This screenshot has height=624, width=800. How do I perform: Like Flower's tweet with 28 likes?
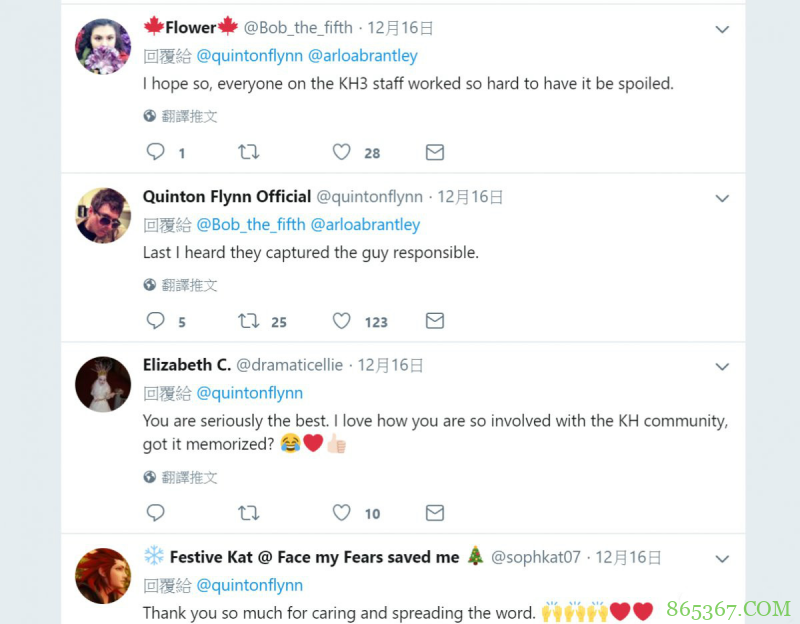click(342, 152)
